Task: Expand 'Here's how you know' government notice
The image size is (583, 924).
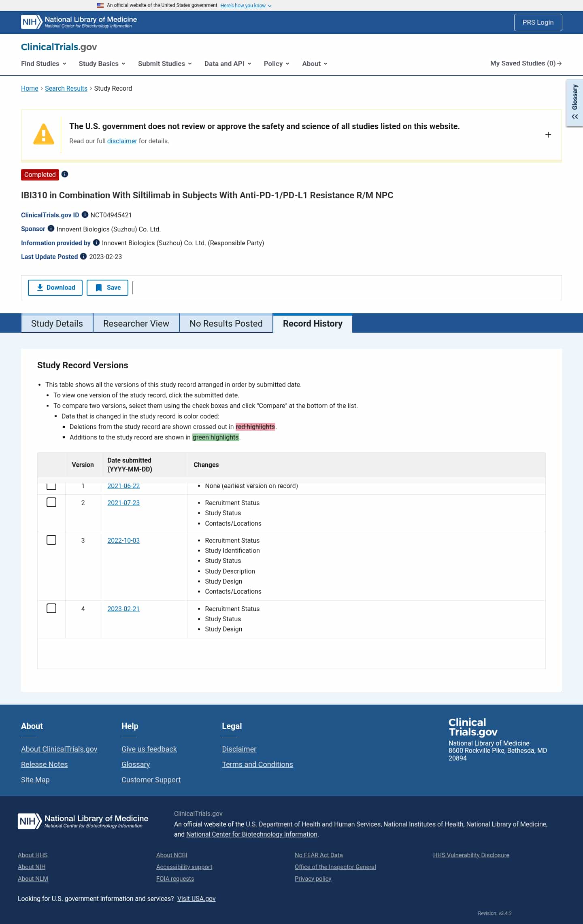Action: point(246,6)
